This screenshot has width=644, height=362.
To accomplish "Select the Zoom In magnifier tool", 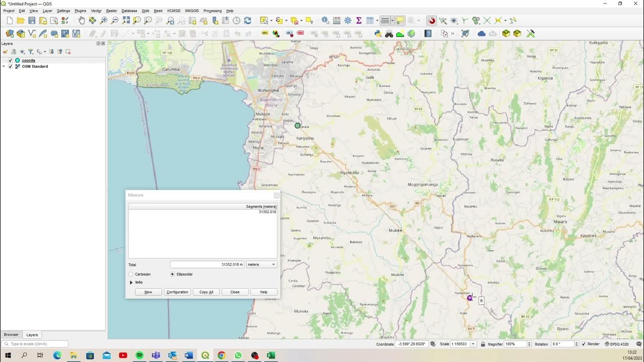I will point(104,21).
